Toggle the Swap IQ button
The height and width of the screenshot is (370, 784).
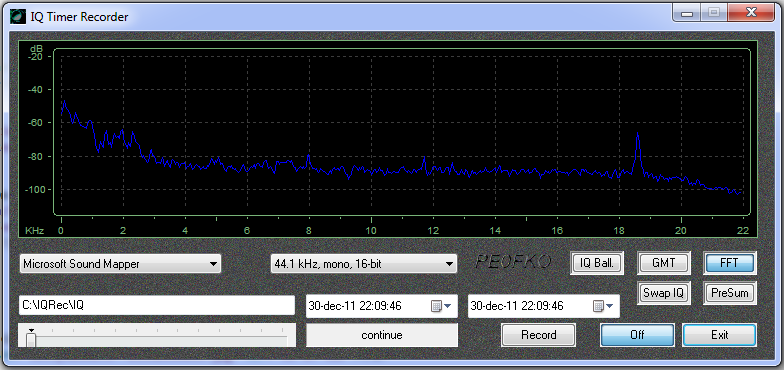(664, 293)
